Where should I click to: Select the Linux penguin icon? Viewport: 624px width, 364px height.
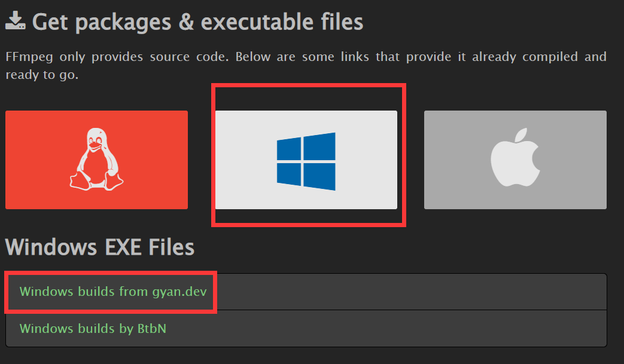point(96,160)
